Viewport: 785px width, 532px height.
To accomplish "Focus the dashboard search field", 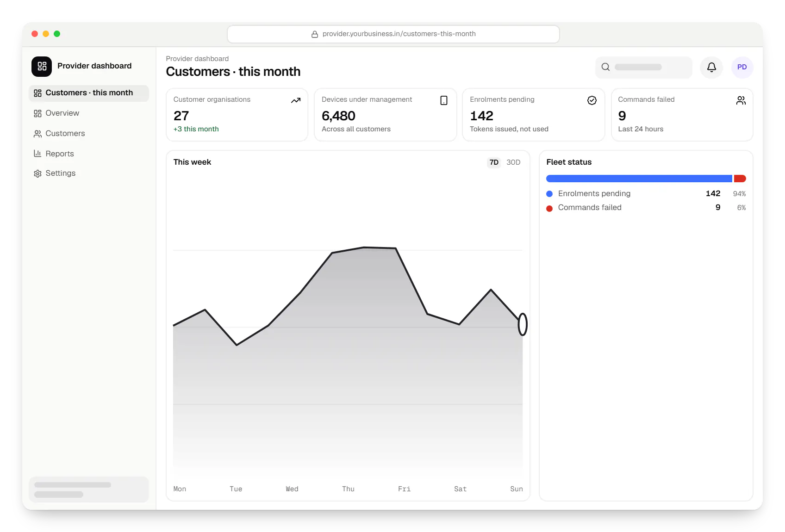I will pos(644,67).
